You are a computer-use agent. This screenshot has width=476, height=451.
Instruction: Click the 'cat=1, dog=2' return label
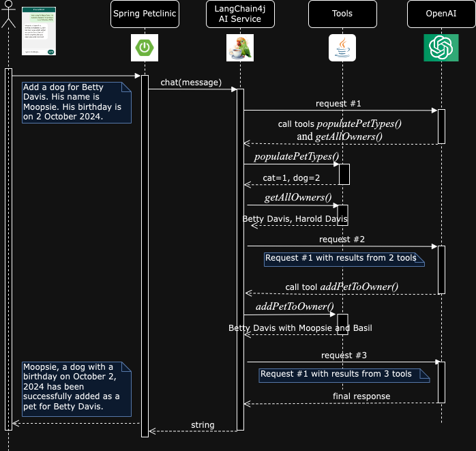291,177
